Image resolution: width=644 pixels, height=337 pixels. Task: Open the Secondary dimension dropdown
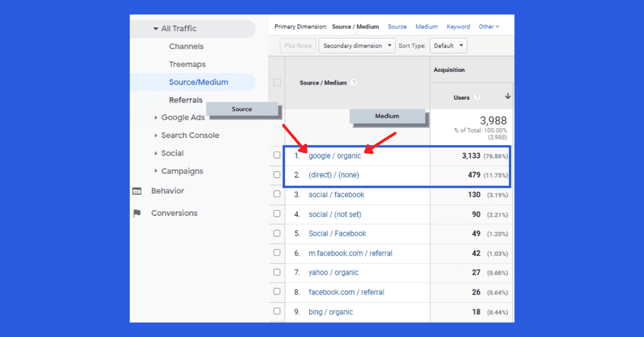[357, 46]
